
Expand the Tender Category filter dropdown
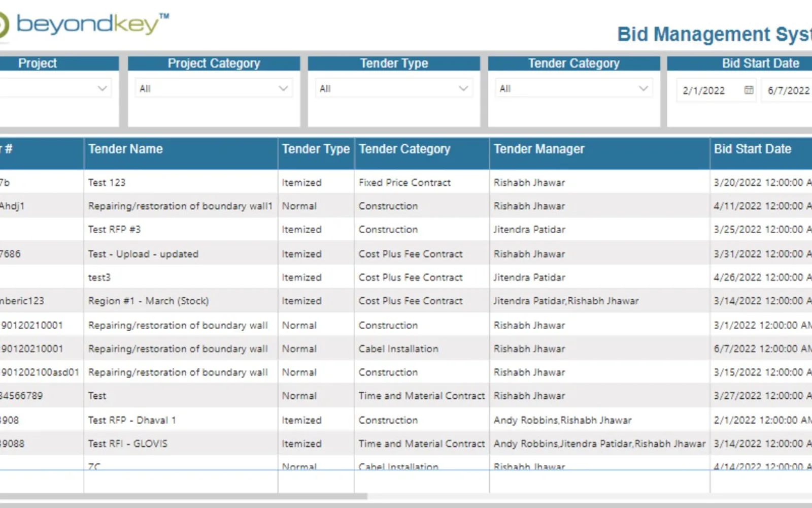574,88
